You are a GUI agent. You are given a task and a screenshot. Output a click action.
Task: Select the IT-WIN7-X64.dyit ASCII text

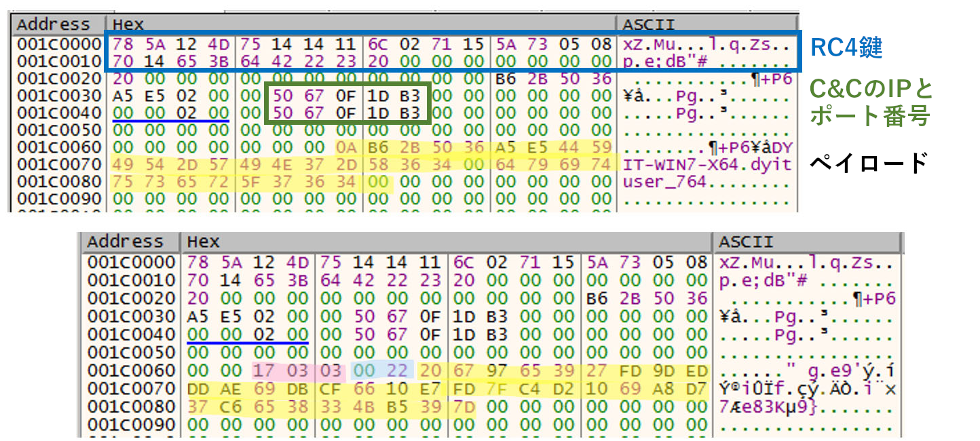click(706, 166)
